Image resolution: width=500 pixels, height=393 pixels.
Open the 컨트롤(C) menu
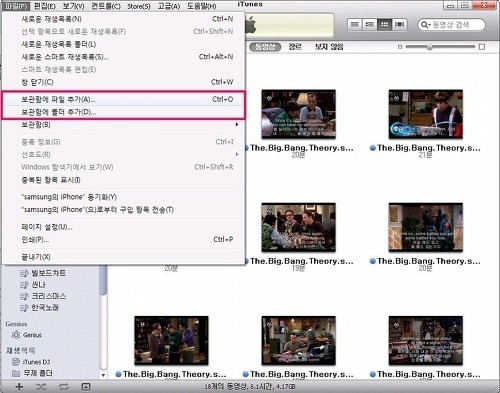pyautogui.click(x=106, y=6)
